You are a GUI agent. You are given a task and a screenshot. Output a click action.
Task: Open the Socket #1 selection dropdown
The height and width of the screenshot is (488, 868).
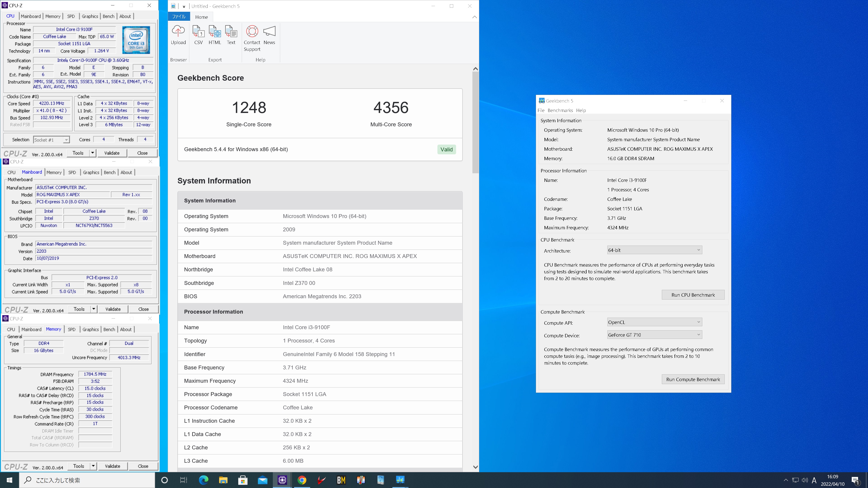click(52, 140)
